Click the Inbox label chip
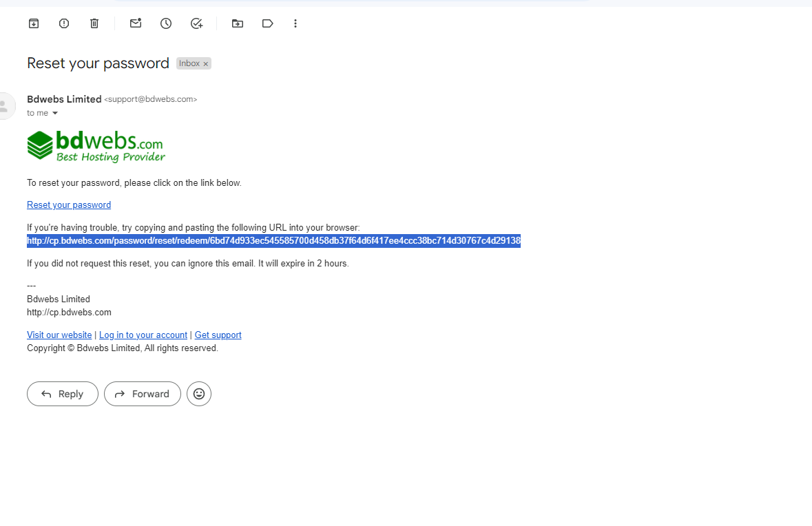812x526 pixels. [x=189, y=63]
